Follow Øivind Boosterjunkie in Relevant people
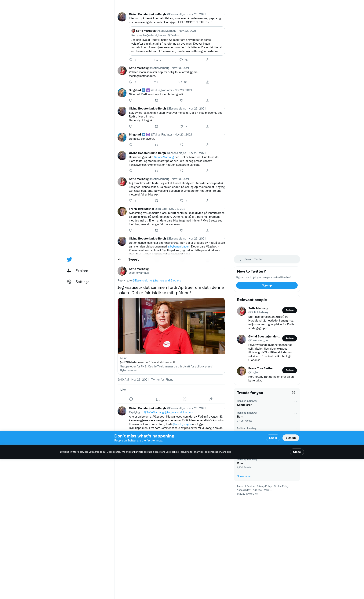364x599 pixels. (x=289, y=338)
